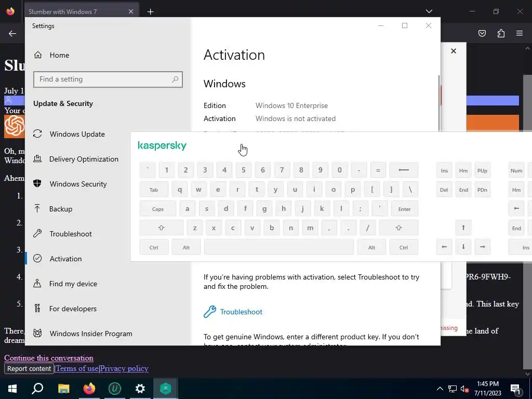Close the Slumber with Windows 7 tab
Screen dimensions: 532x399
pos(131,11)
